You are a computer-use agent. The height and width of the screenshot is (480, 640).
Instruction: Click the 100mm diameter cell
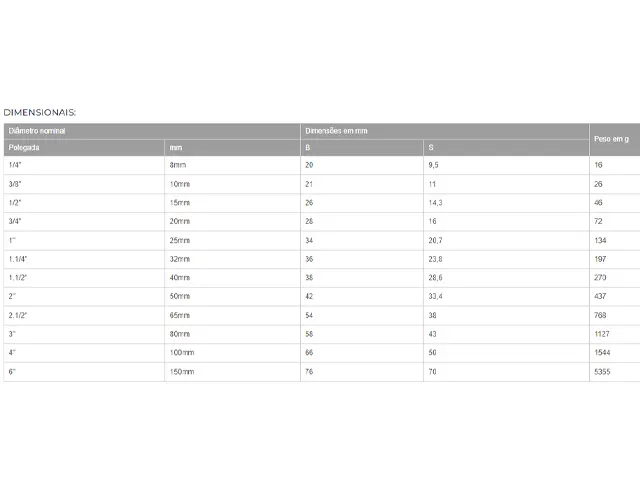pyautogui.click(x=232, y=353)
